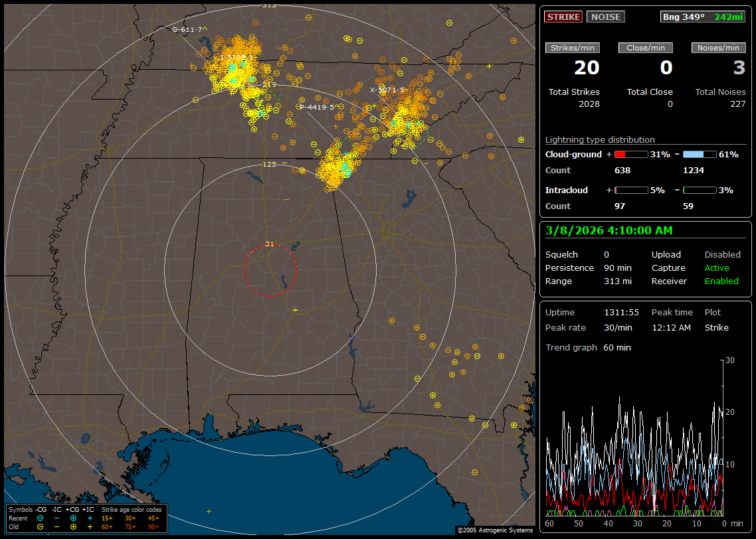756x539 pixels.
Task: Click the bearing and distance readout box
Action: 703,17
